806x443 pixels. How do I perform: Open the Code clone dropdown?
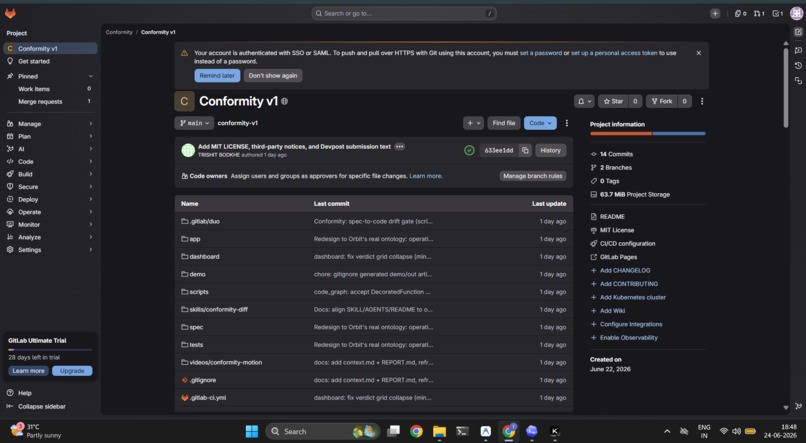coord(540,123)
